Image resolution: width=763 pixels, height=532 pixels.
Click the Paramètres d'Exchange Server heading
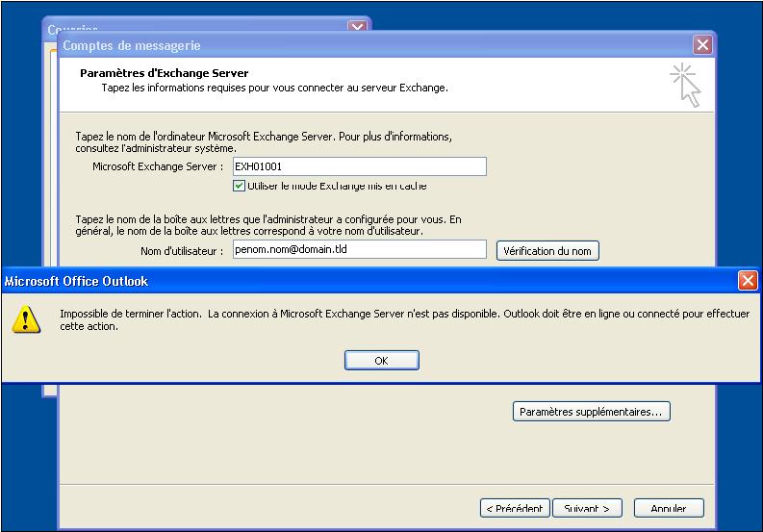164,73
